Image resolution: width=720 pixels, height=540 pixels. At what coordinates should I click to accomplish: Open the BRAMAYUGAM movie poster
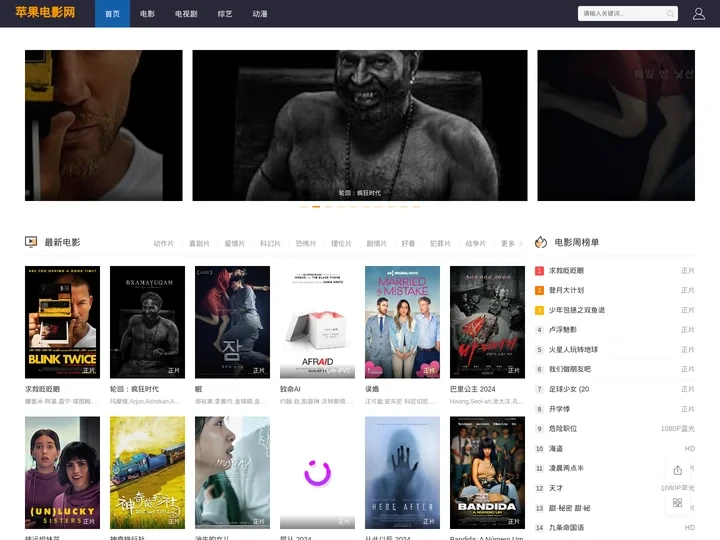(147, 322)
